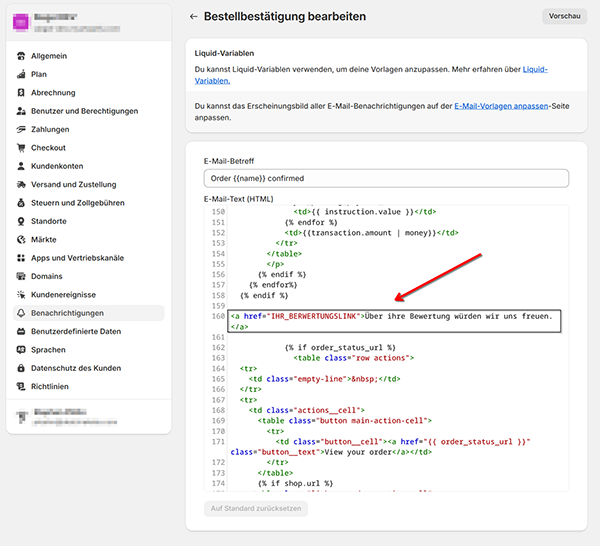Image resolution: width=600 pixels, height=546 pixels.
Task: Click Auf Standard zurücksetzen button
Action: [255, 508]
